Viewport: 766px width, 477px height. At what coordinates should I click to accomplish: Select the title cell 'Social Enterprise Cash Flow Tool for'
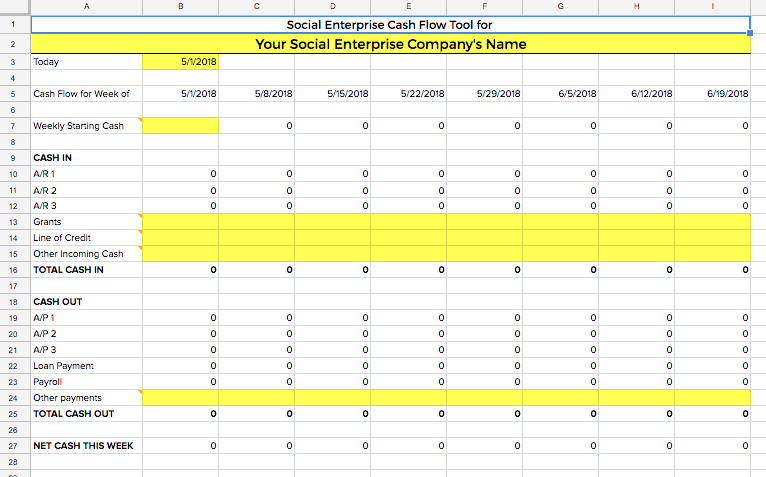tap(390, 25)
